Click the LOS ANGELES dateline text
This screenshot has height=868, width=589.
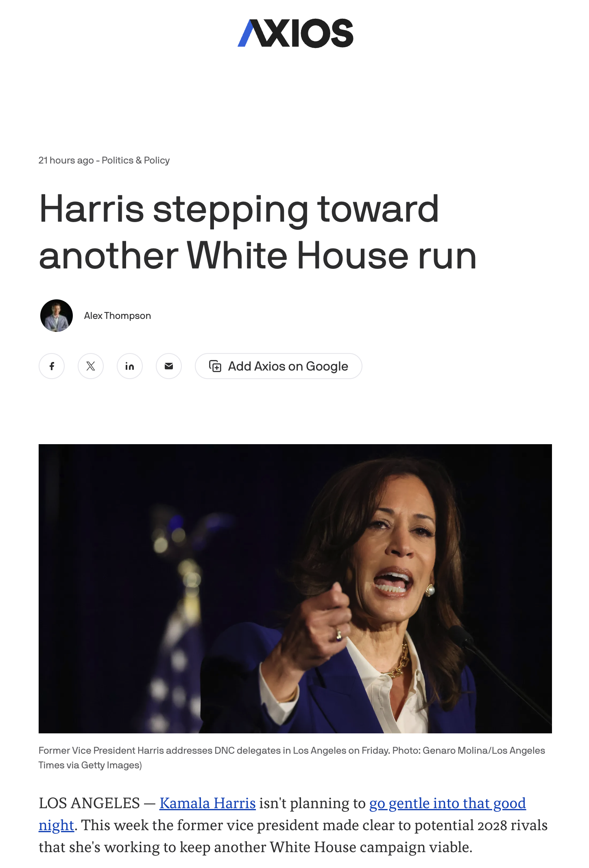[x=89, y=803]
